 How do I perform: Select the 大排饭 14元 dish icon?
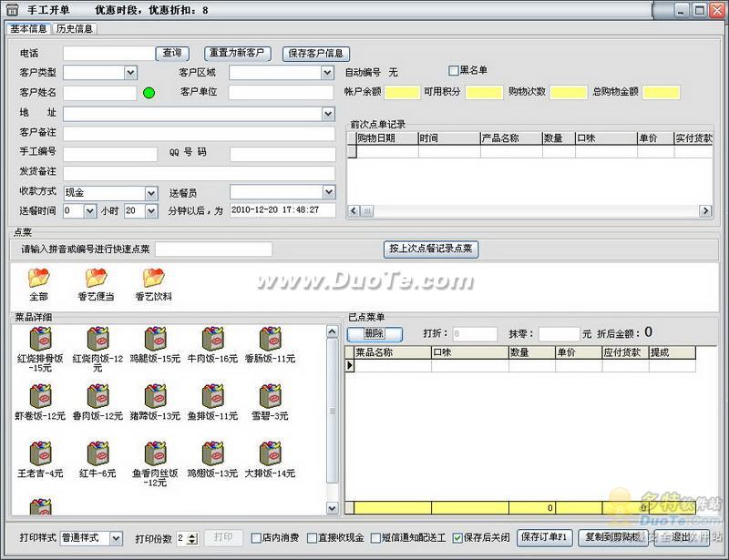click(x=270, y=453)
